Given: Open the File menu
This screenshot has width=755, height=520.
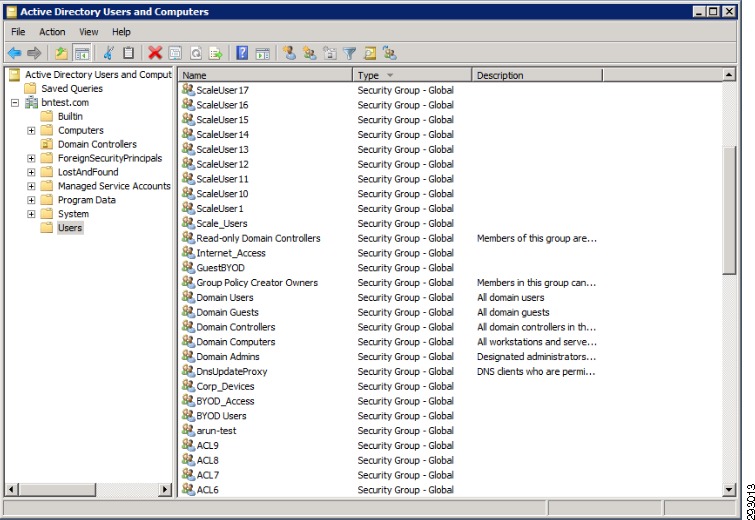Looking at the screenshot, I should pyautogui.click(x=18, y=32).
